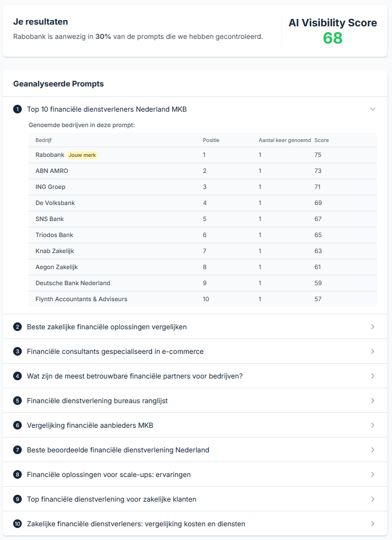Select the Aegon Zakelijk table row

click(203, 267)
